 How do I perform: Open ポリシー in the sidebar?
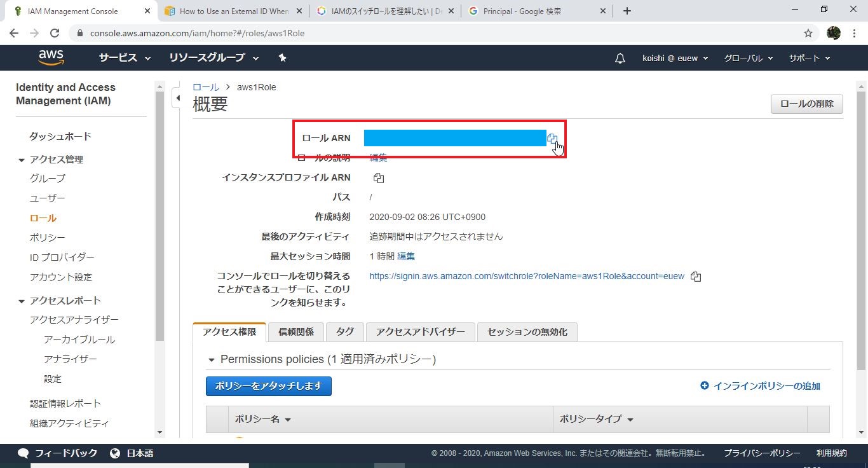pos(48,238)
